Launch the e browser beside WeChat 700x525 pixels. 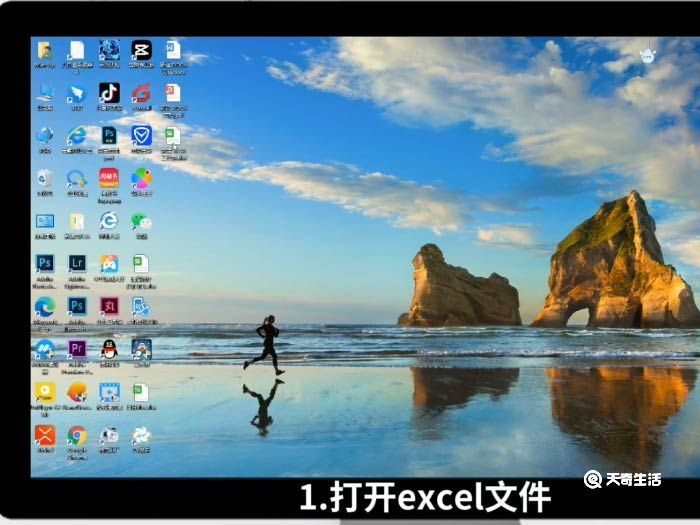(109, 221)
